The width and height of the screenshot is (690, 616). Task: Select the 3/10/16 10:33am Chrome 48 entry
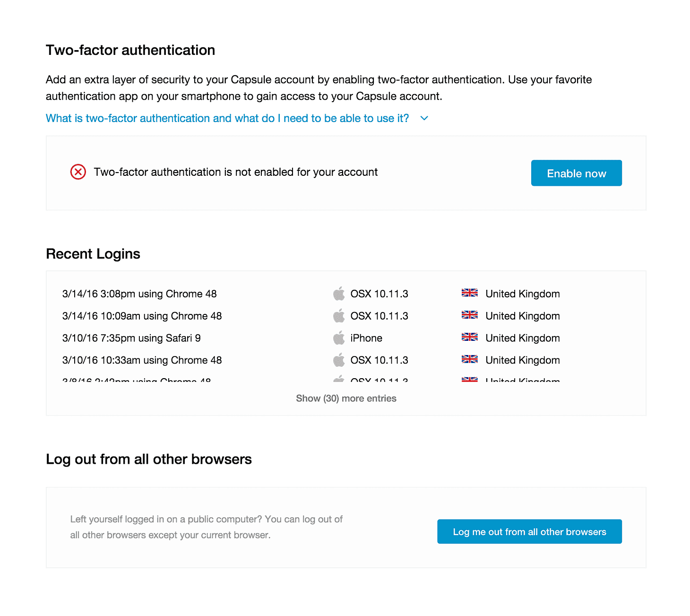point(142,360)
